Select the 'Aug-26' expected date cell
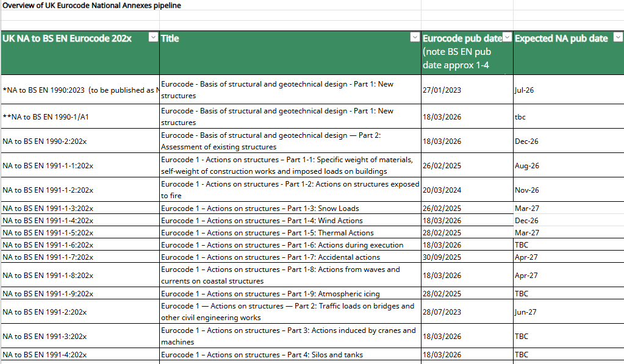The height and width of the screenshot is (364, 624). (568, 165)
